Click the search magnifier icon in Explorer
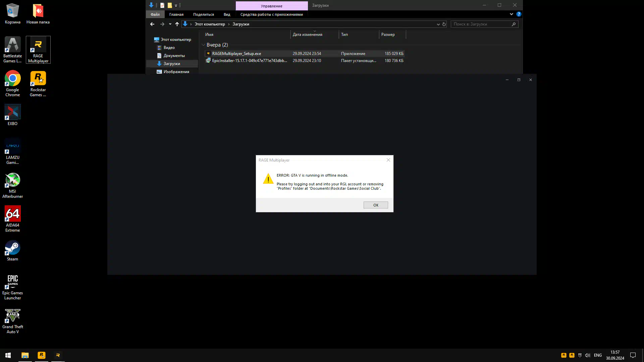The width and height of the screenshot is (644, 362). click(x=514, y=24)
